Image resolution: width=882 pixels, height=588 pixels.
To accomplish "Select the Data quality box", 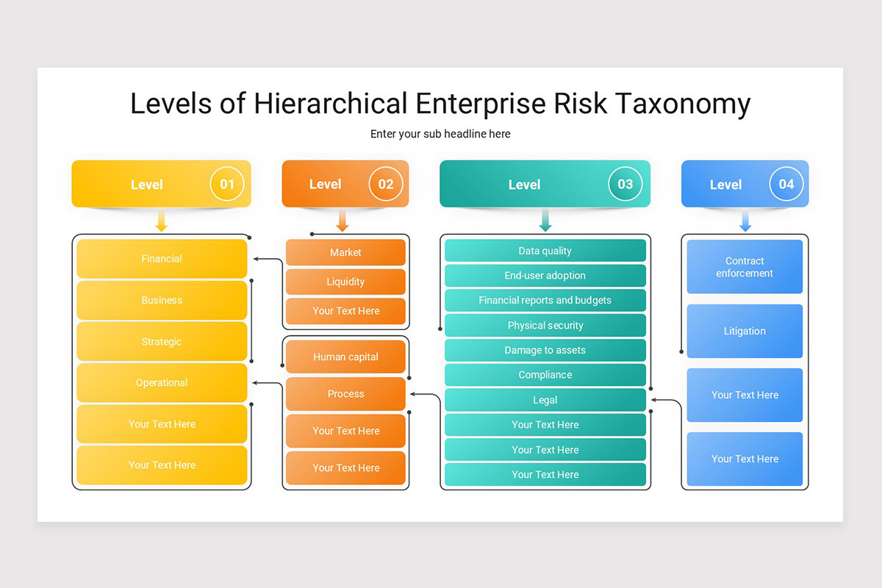I will (x=545, y=251).
